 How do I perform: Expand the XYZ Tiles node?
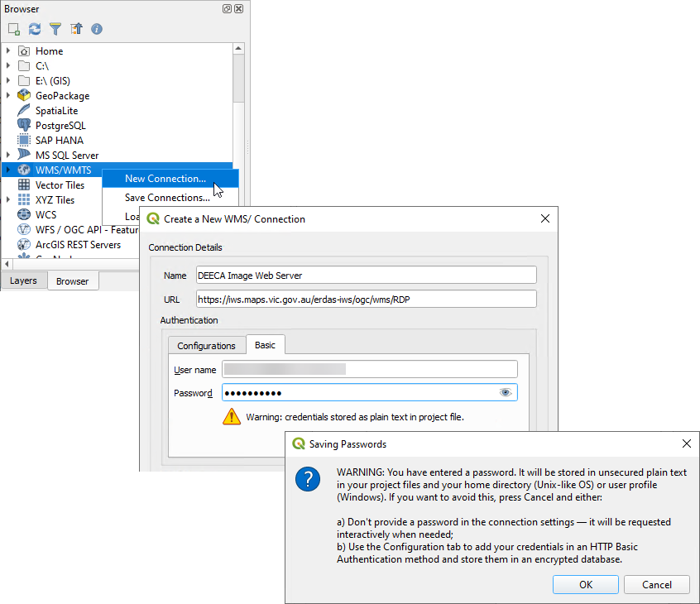[x=8, y=200]
